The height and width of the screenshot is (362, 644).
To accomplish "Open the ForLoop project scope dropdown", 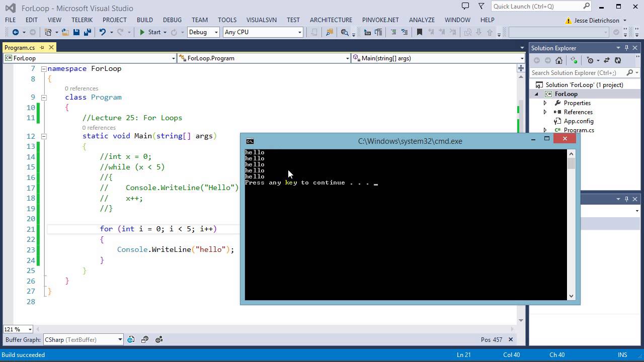I will click(x=90, y=58).
